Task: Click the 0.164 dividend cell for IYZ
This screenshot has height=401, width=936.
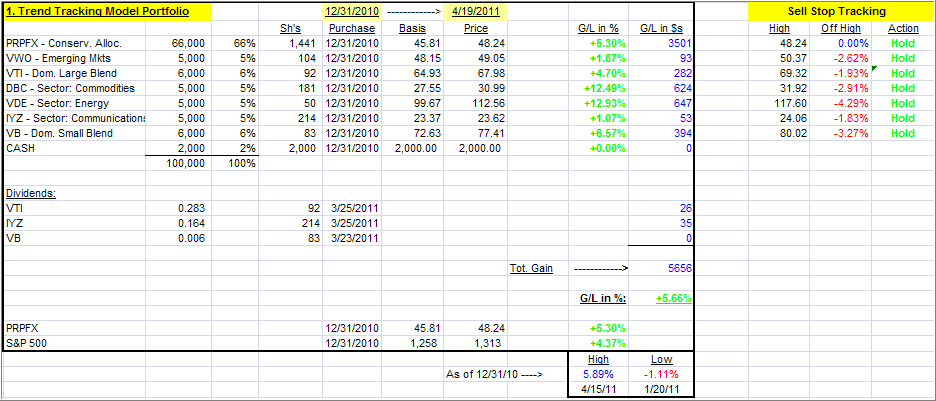Action: point(179,223)
